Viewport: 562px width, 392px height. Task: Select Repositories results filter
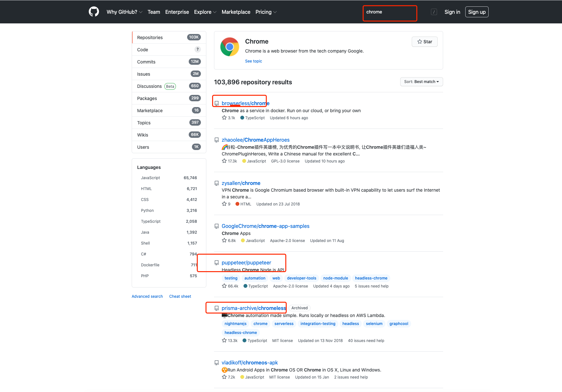pyautogui.click(x=169, y=38)
